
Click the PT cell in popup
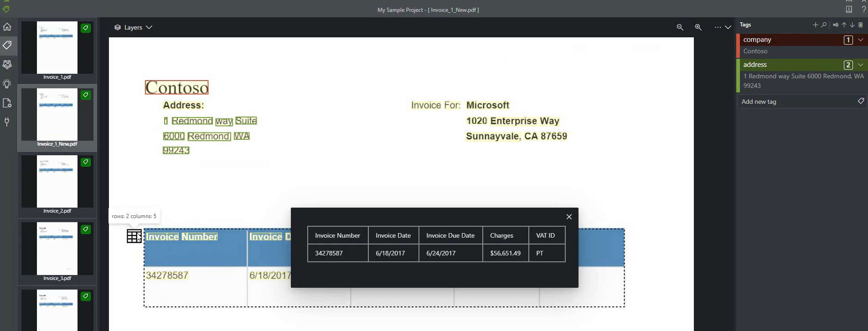(547, 253)
